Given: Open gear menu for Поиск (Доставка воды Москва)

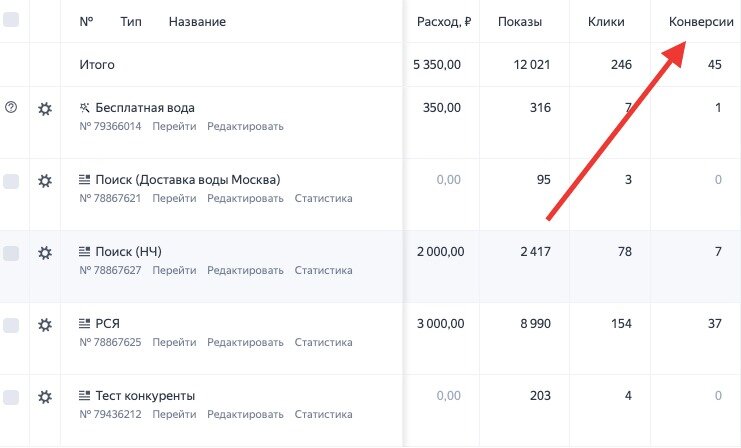Looking at the screenshot, I should click(44, 181).
